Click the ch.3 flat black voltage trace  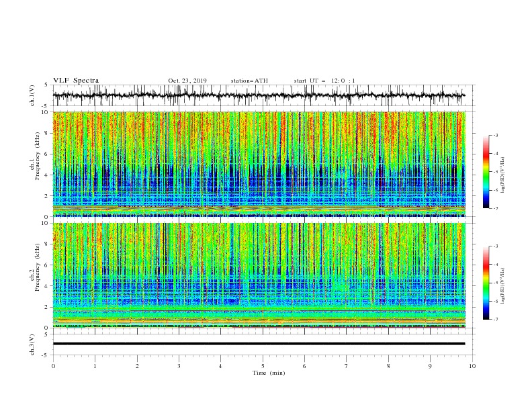(x=259, y=344)
